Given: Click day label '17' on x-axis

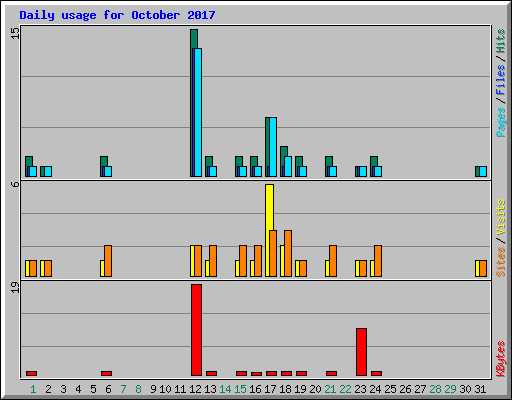Looking at the screenshot, I should pyautogui.click(x=270, y=389).
